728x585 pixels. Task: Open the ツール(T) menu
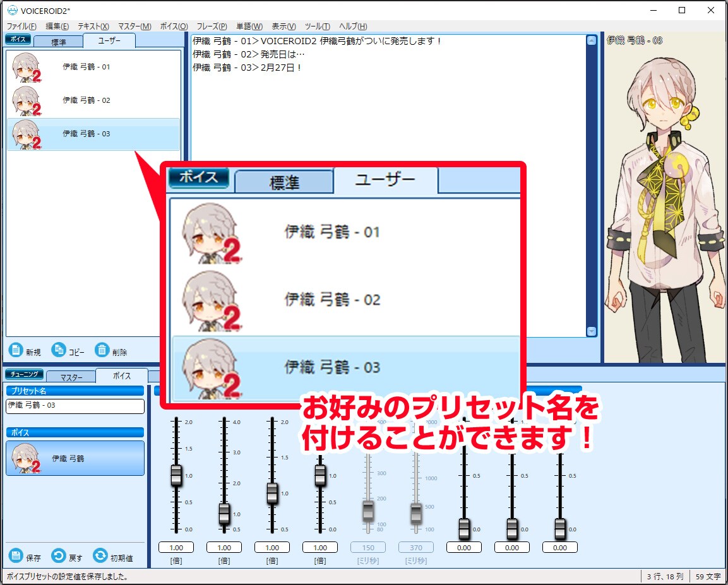(318, 27)
